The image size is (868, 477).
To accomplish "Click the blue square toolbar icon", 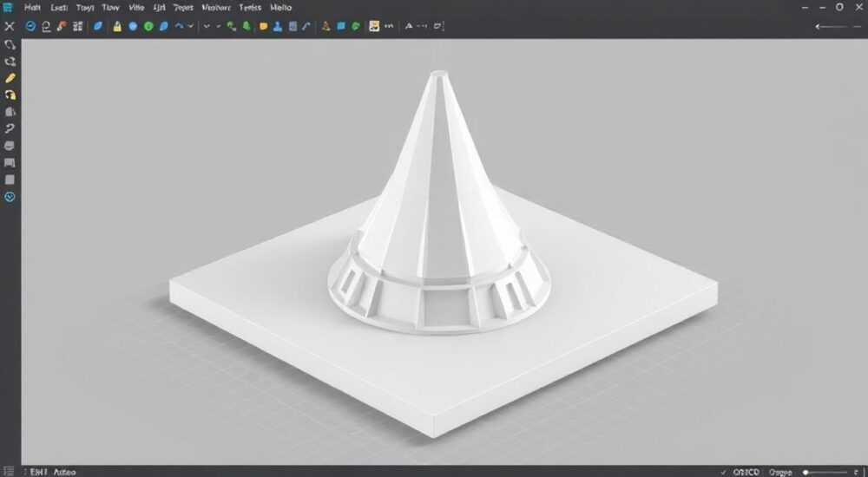I will click(x=341, y=26).
